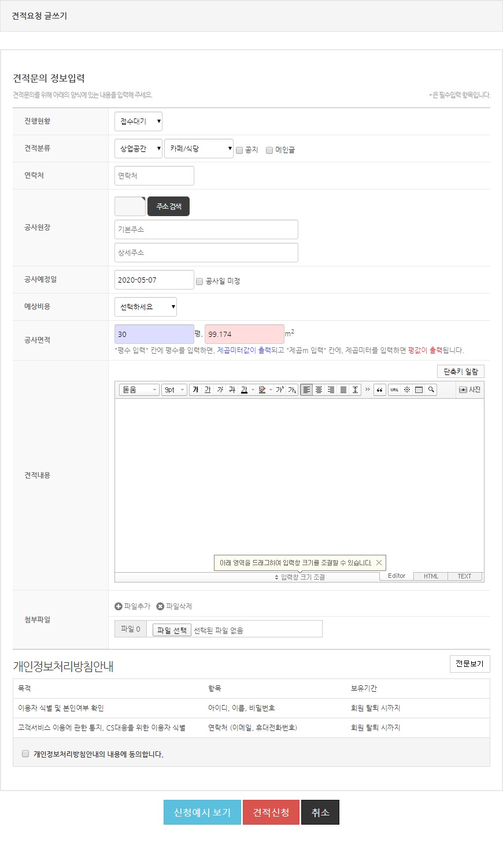The height and width of the screenshot is (868, 503).
Task: Center align text in the editor
Action: pyautogui.click(x=319, y=390)
